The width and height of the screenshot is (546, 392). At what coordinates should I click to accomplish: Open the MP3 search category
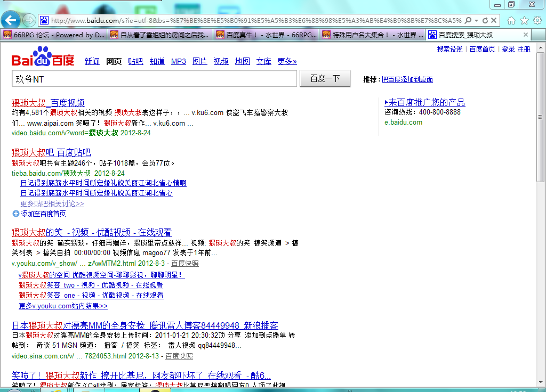(x=178, y=62)
